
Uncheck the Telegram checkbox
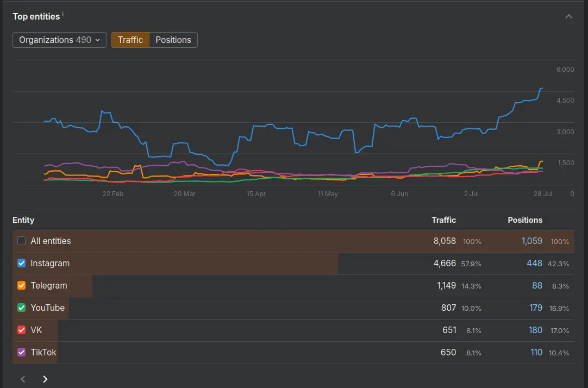click(x=21, y=285)
